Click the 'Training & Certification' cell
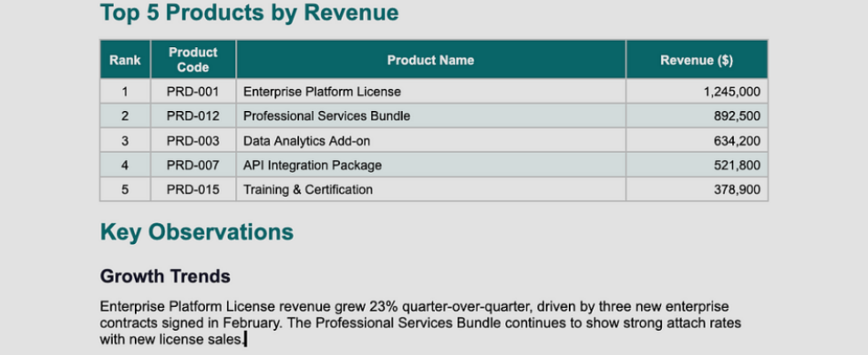 point(308,190)
